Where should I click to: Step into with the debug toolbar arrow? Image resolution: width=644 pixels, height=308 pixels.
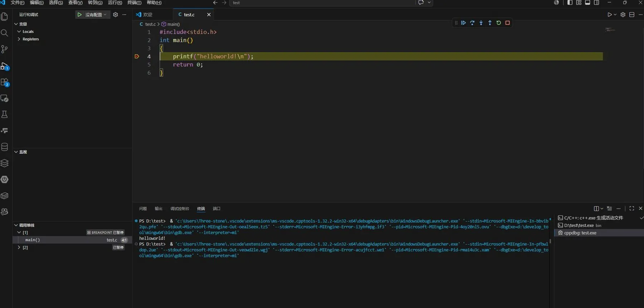click(x=481, y=23)
